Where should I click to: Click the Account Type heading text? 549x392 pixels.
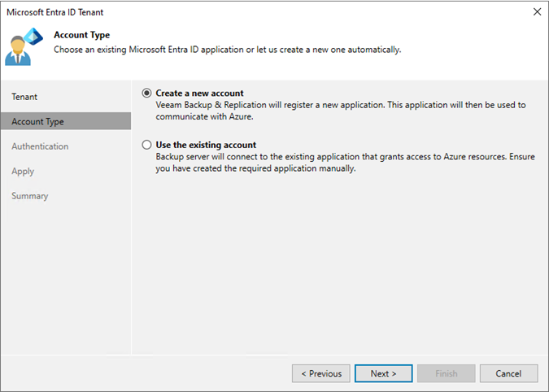[81, 35]
